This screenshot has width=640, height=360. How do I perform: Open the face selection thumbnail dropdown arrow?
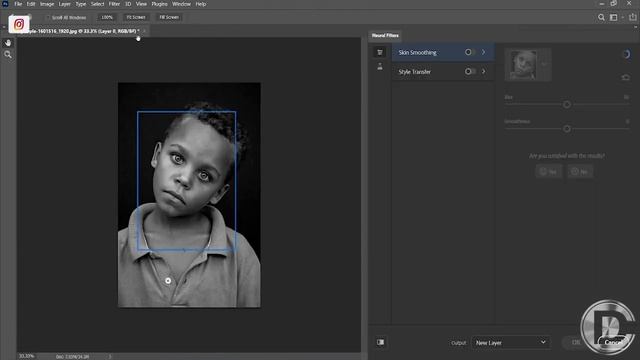point(544,64)
